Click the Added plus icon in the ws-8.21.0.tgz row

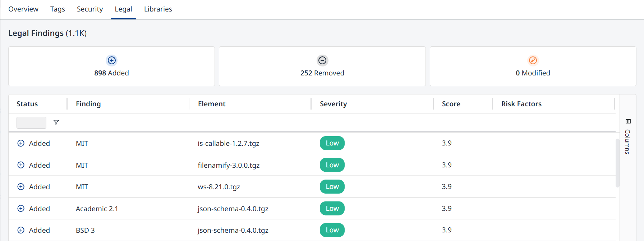click(21, 187)
